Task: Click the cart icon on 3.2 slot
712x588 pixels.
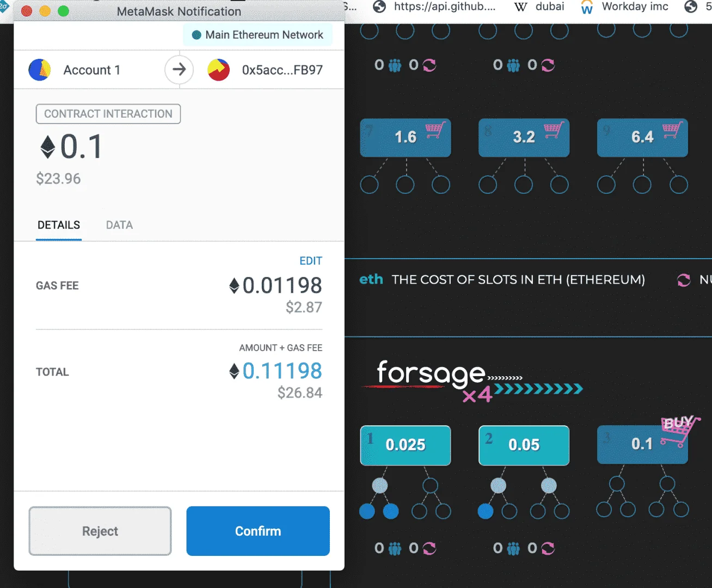Action: point(553,130)
